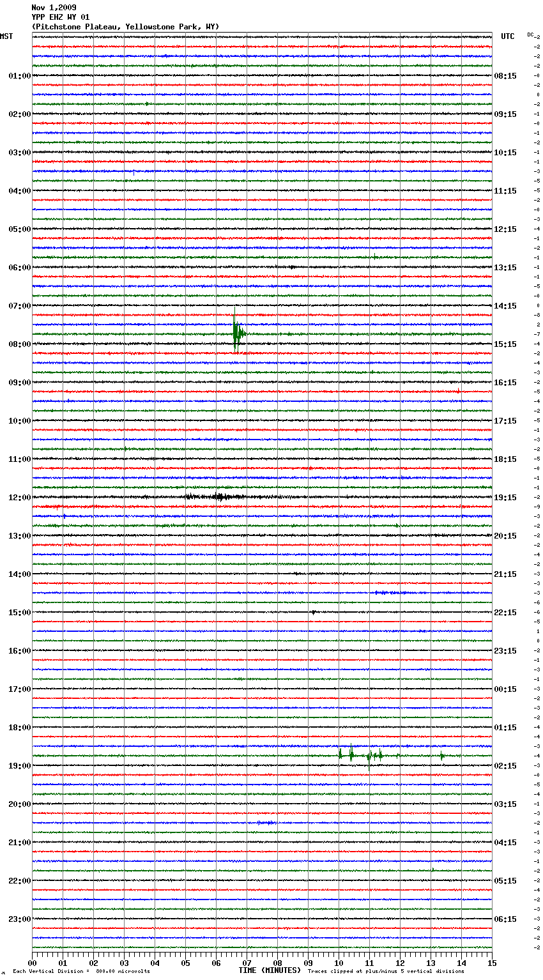
Task: Click the '02:15' UTC row label
Action: [505, 766]
